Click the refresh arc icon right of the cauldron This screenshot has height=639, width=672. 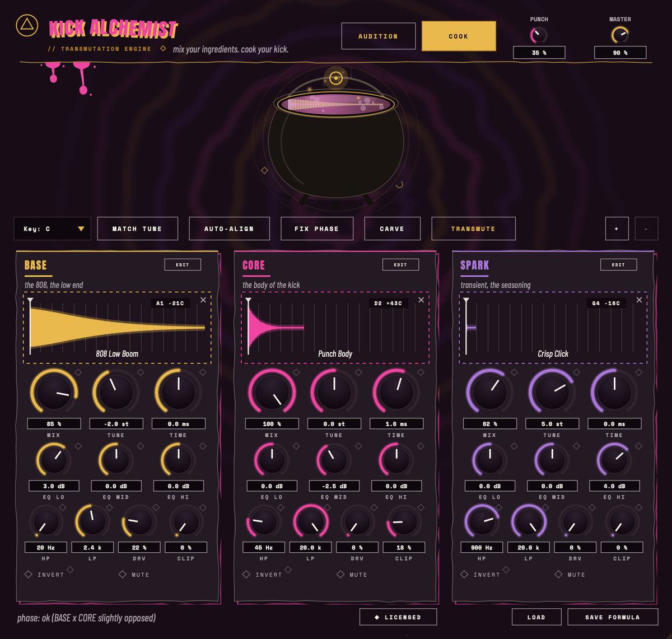click(399, 184)
